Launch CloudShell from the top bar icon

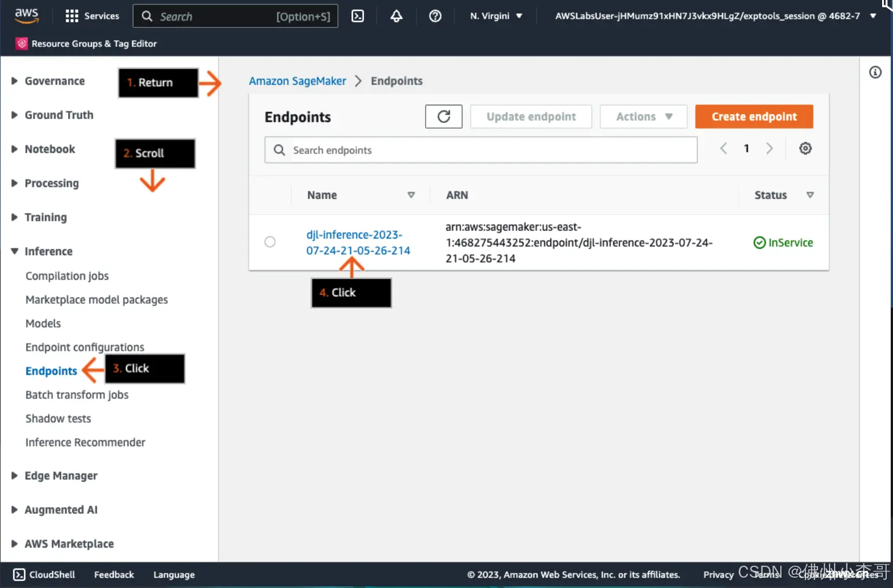(x=358, y=16)
